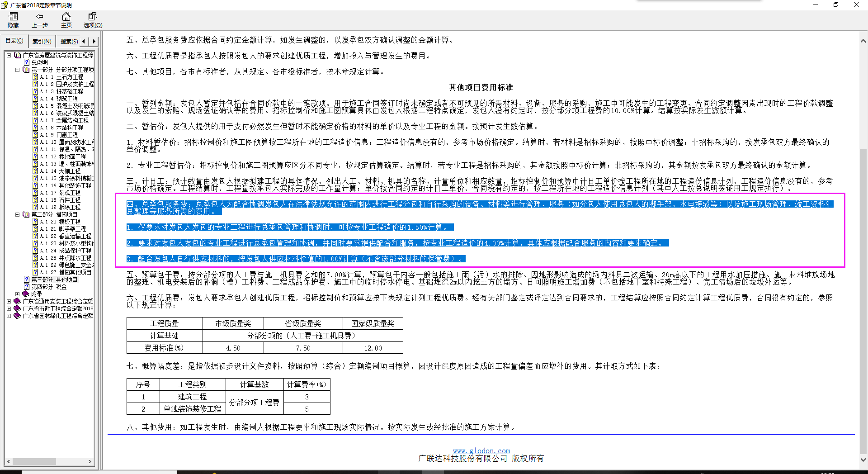Click the 隐藏 (Hide) toolbar icon
The height and width of the screenshot is (474, 868).
pyautogui.click(x=13, y=17)
